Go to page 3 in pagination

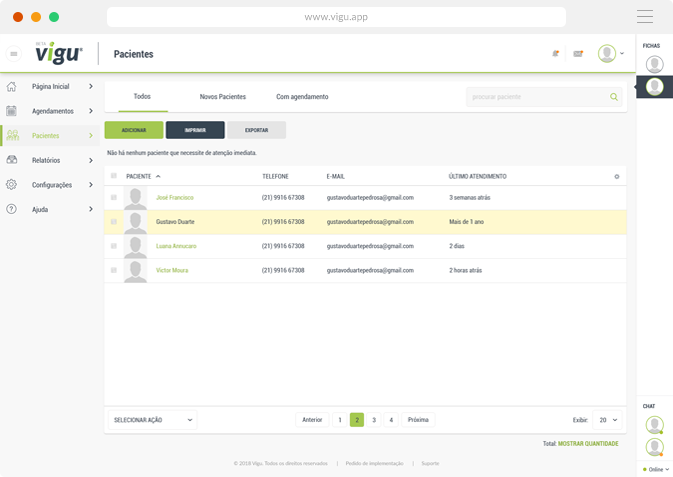pos(374,420)
